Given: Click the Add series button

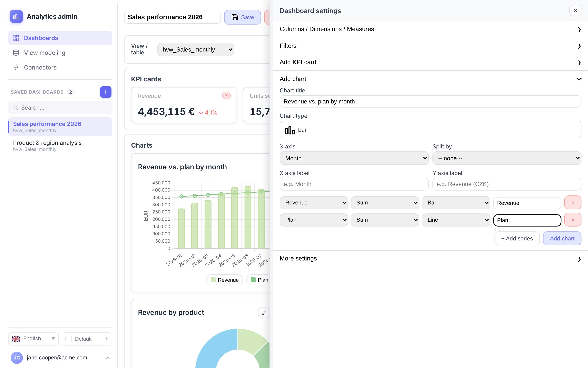Looking at the screenshot, I should pyautogui.click(x=517, y=239).
